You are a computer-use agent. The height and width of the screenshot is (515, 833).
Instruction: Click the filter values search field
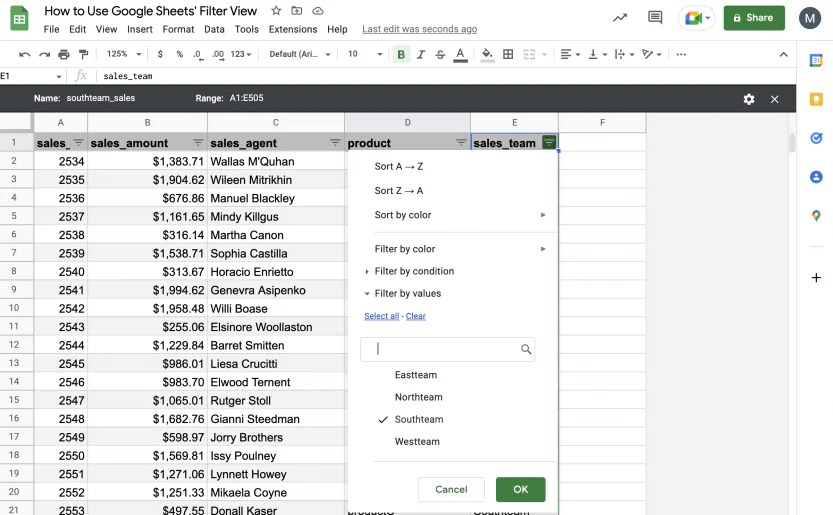(x=447, y=349)
